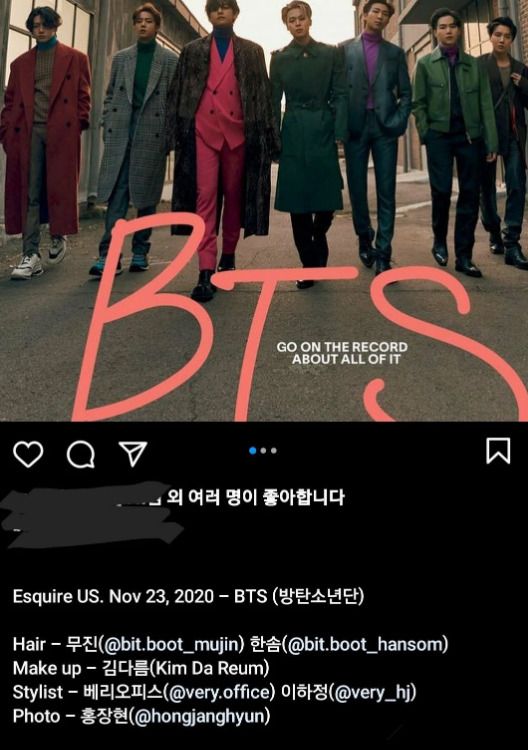Select the blue first carousel dot
Viewport: 528px width, 750px height.
tap(253, 451)
